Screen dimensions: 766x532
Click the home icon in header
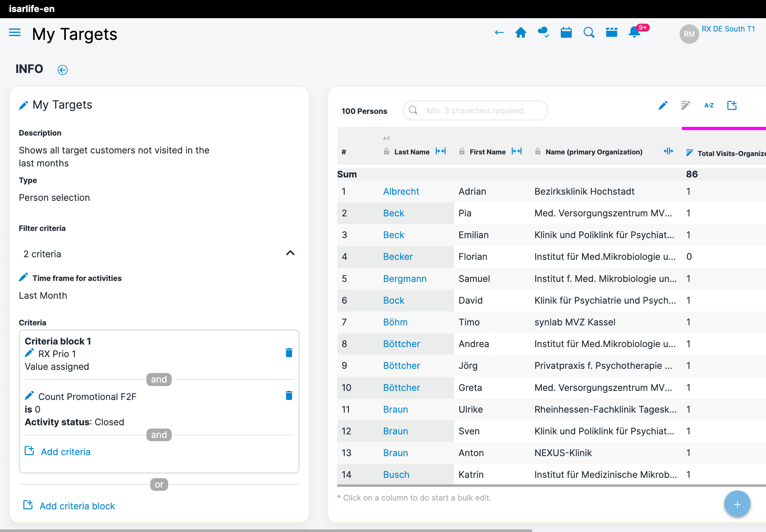coord(521,33)
